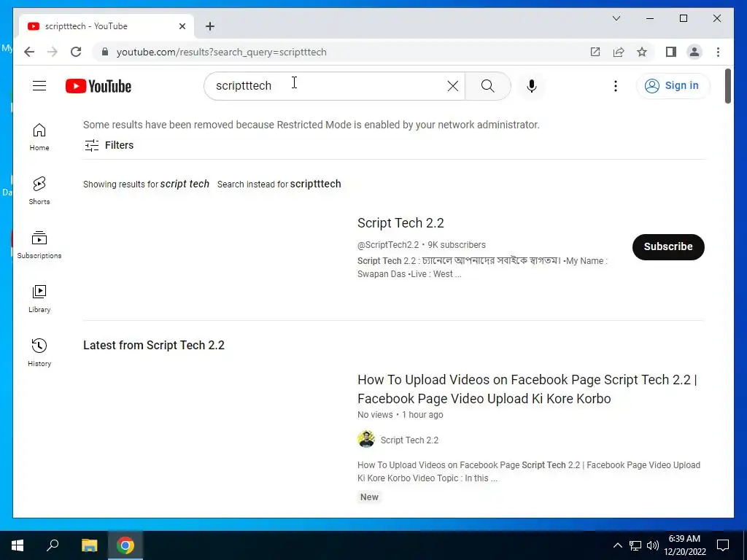Open notification center icon
Viewport: 747px width, 560px height.
(723, 545)
